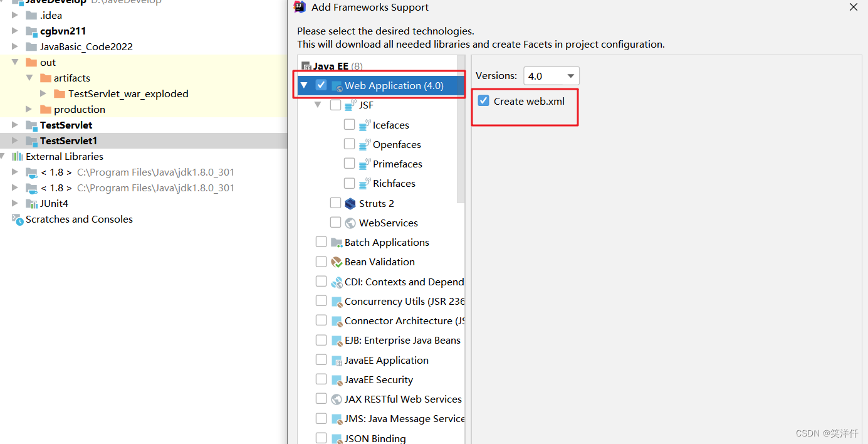The width and height of the screenshot is (868, 444).
Task: Check the JSON Binding checkbox
Action: [x=322, y=438]
